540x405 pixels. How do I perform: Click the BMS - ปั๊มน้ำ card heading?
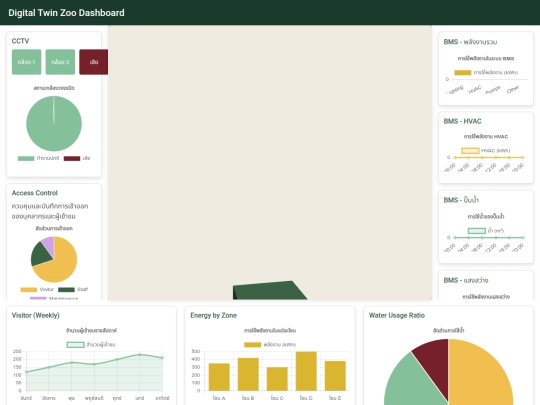(x=461, y=200)
